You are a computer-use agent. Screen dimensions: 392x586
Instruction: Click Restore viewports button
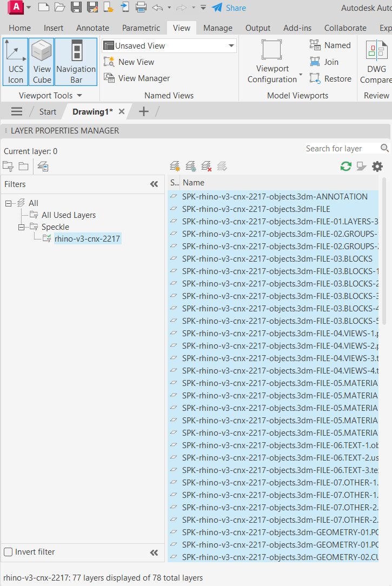[x=331, y=79]
